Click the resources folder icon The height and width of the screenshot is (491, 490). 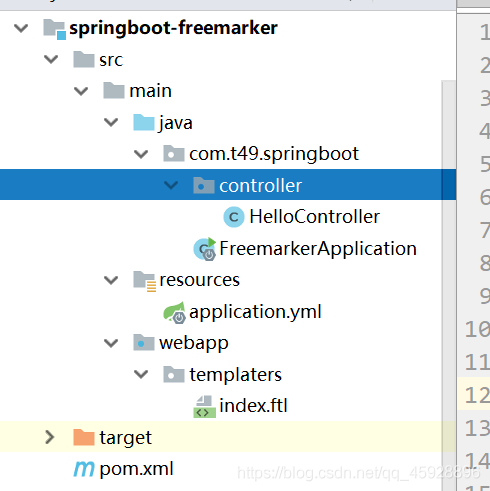144,281
